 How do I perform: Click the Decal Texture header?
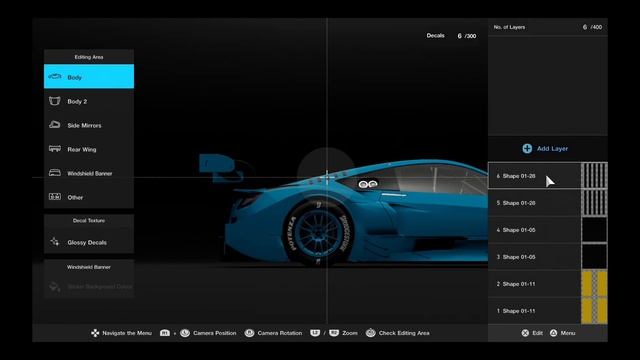[x=89, y=220]
